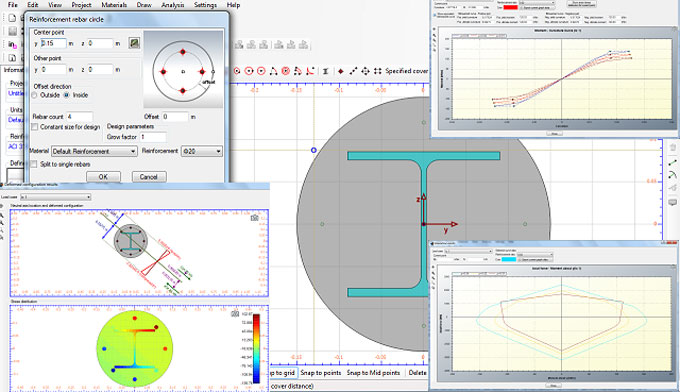Click the units 'in' toolbar icon
The image size is (680, 392).
tap(12, 44)
